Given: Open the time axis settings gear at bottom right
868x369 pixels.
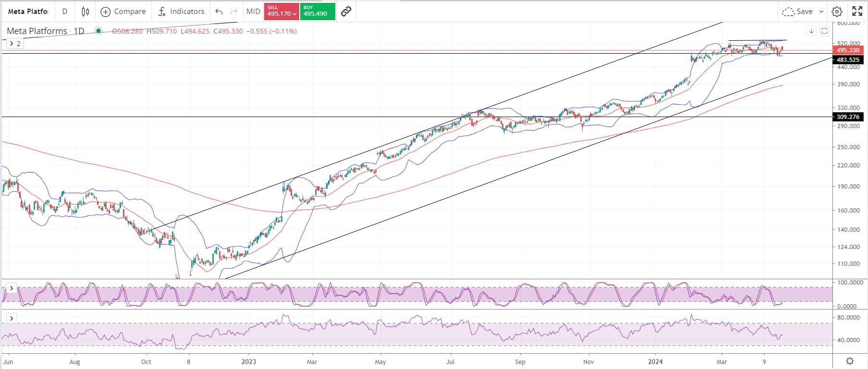Looking at the screenshot, I should click(x=850, y=361).
